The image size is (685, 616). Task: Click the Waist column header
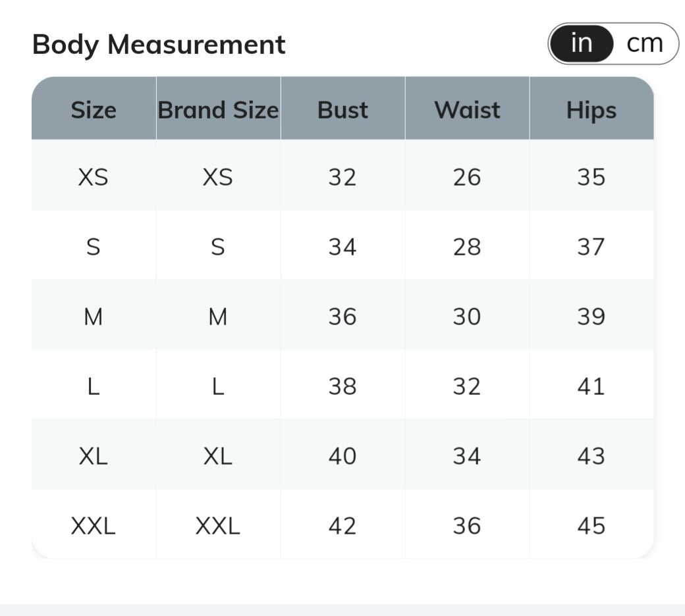(467, 109)
